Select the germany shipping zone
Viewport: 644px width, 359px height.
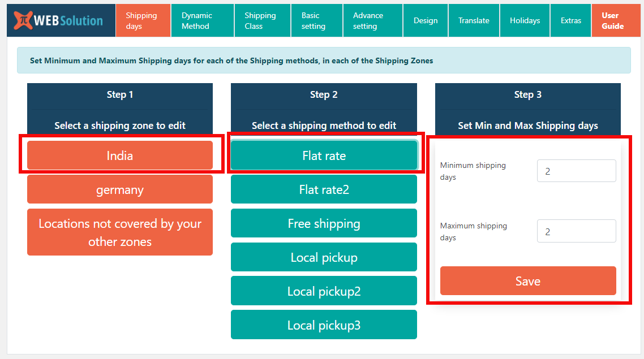119,189
